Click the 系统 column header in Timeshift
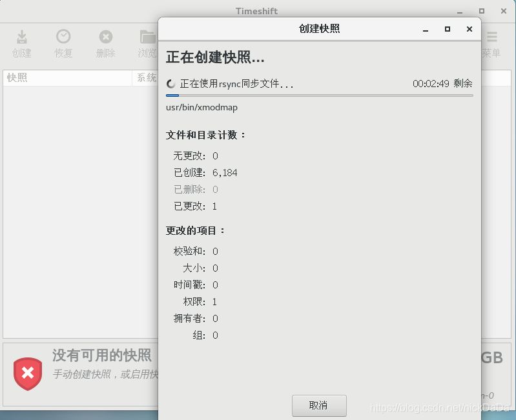516x420 pixels. 145,78
